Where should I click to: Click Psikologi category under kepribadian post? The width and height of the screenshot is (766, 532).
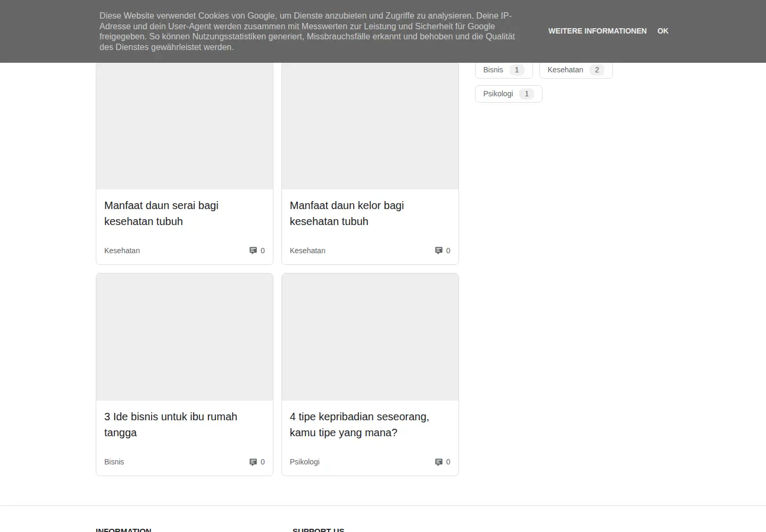click(x=305, y=462)
